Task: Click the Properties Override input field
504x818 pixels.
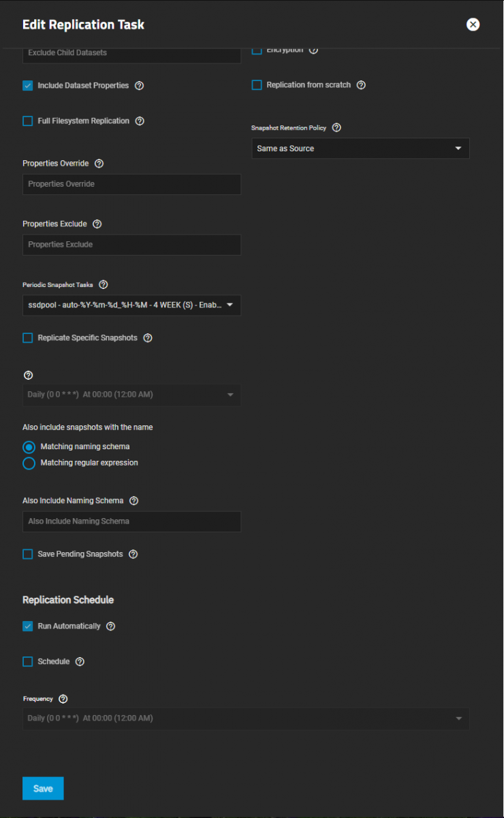Action: pyautogui.click(x=131, y=184)
